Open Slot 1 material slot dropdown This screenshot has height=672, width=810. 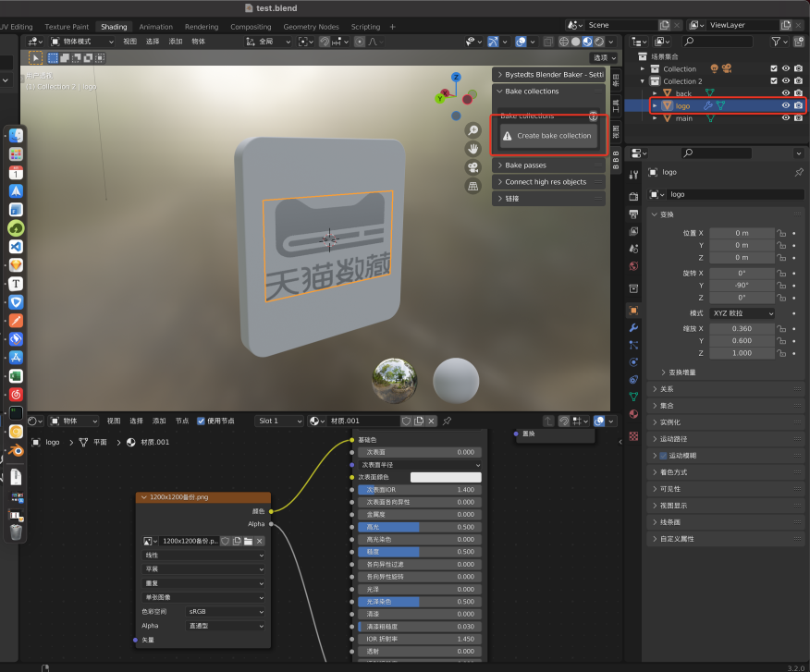tap(279, 421)
